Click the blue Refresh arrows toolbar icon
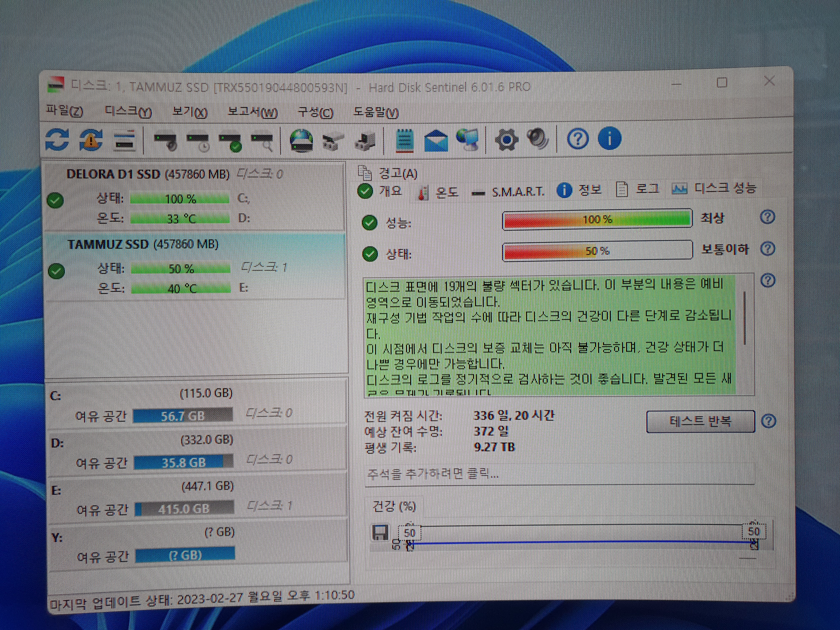 tap(57, 140)
